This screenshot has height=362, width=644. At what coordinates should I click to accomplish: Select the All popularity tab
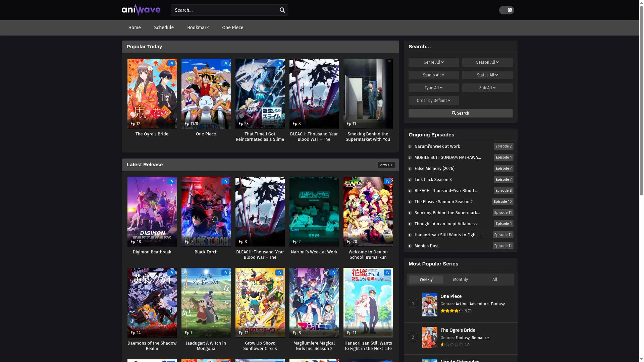495,280
